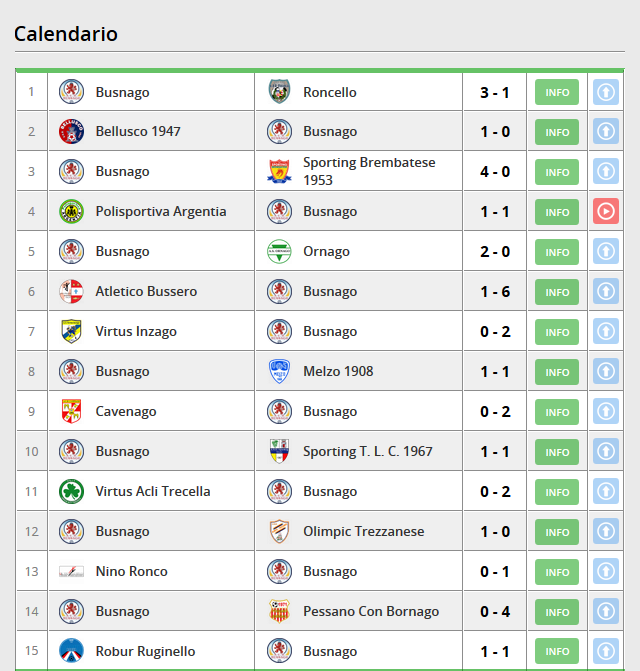Click the Robur Ruginello team logo
The image size is (640, 671).
tap(71, 651)
